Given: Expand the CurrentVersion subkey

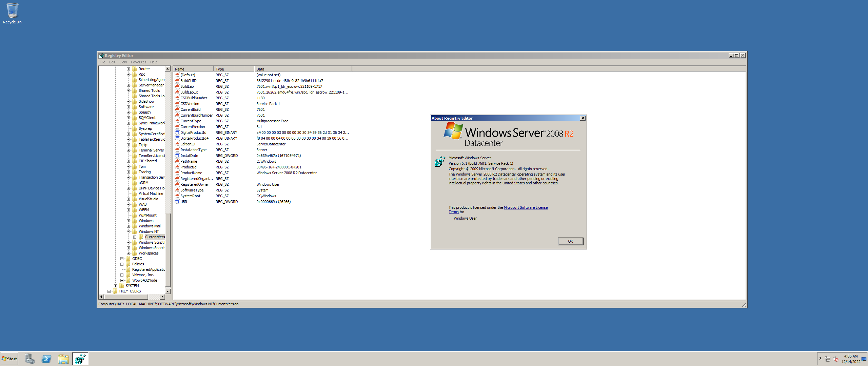Looking at the screenshot, I should pyautogui.click(x=135, y=237).
